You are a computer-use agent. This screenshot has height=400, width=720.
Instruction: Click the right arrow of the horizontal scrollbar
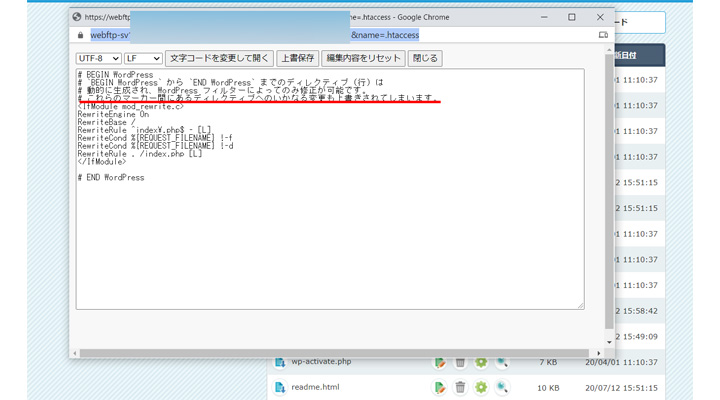[598, 353]
